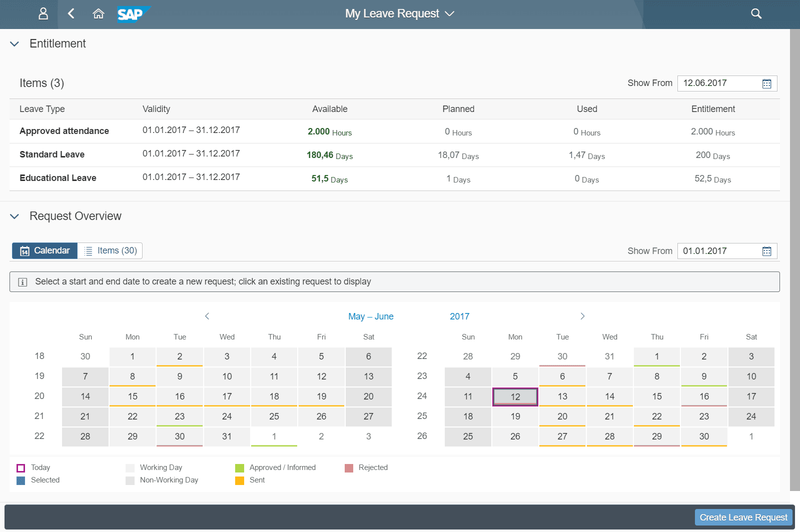Click the Available column header
Viewport: 800px width, 532px height.
330,109
